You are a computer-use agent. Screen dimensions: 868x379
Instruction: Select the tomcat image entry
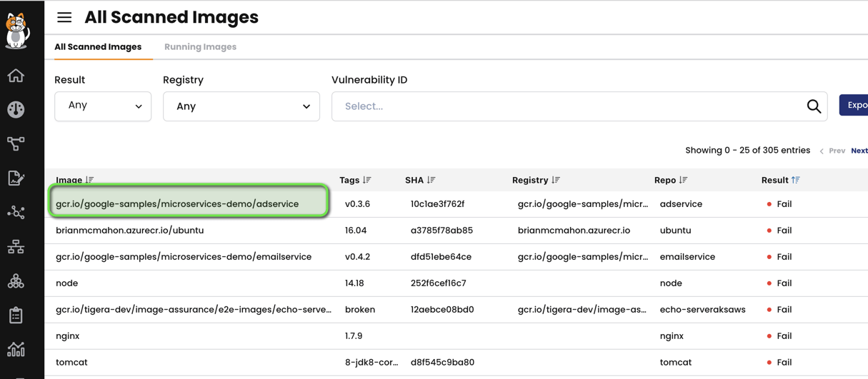(71, 363)
